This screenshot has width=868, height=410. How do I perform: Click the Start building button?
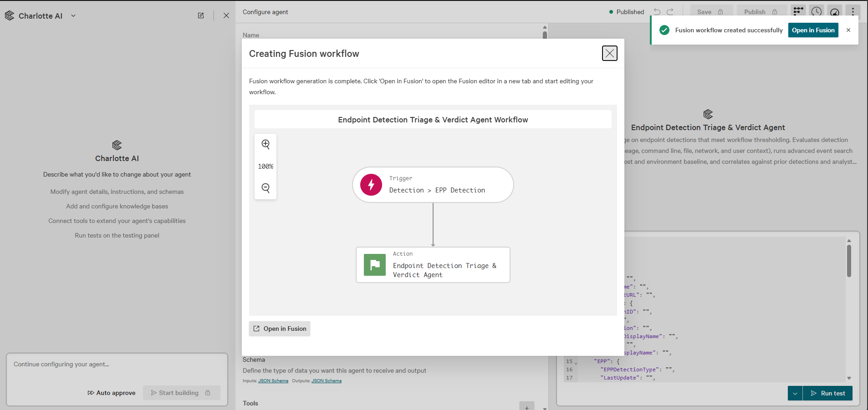[x=182, y=393]
